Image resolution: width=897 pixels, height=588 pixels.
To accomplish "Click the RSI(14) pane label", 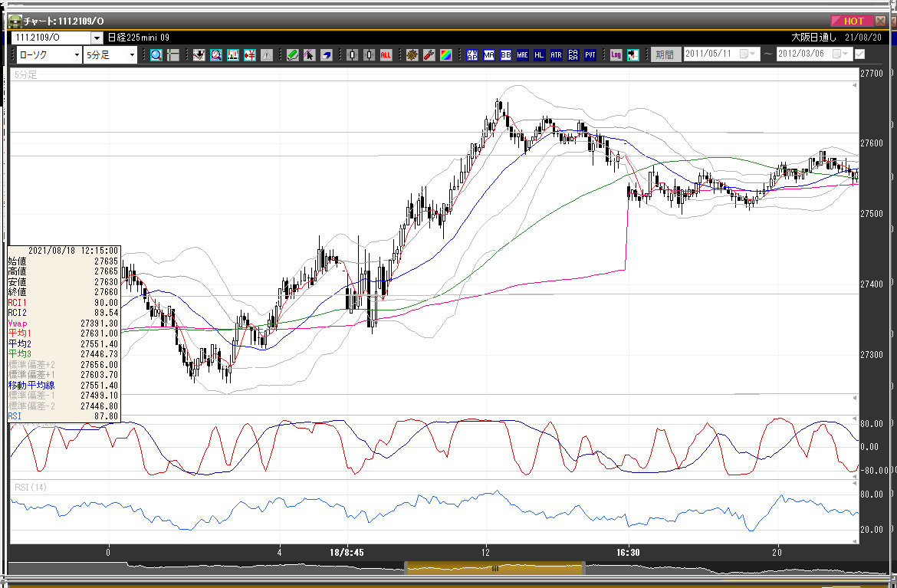I will click(x=31, y=488).
